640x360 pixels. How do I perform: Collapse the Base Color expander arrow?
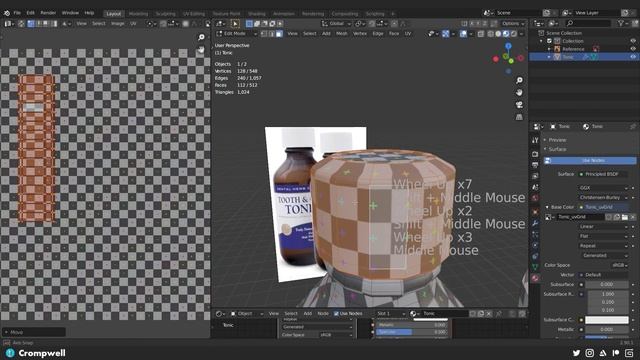(547, 207)
